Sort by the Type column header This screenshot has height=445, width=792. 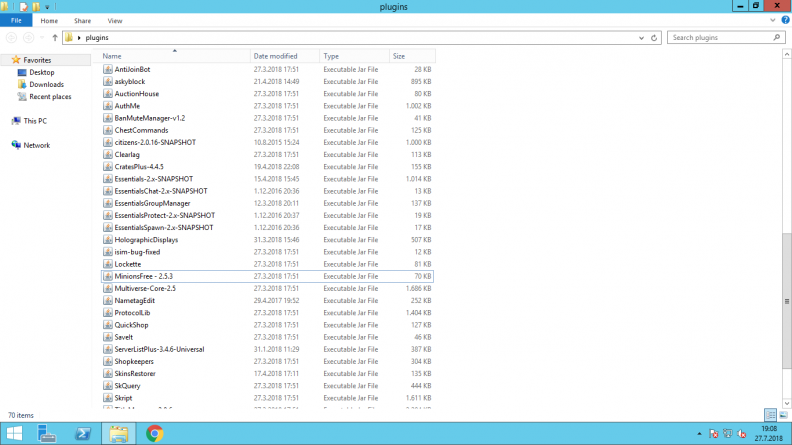(331, 56)
